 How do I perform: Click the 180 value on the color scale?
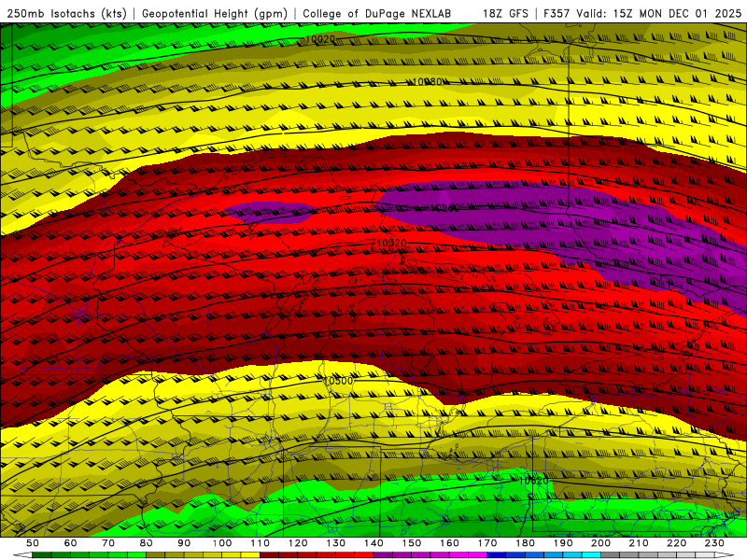click(x=525, y=543)
